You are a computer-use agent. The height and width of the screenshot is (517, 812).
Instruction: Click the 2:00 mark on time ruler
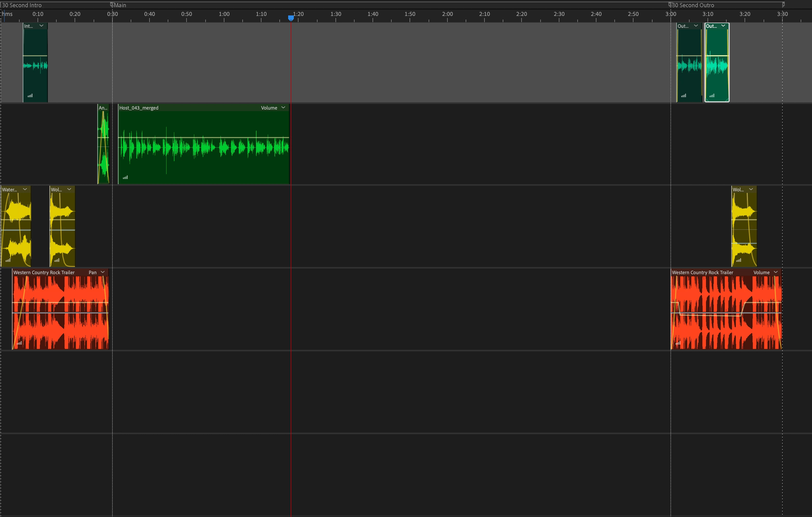(447, 14)
